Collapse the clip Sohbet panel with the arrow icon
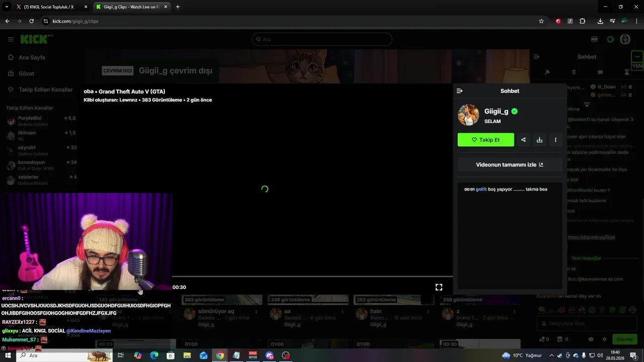Viewport: 644px width, 362px height. [x=459, y=91]
